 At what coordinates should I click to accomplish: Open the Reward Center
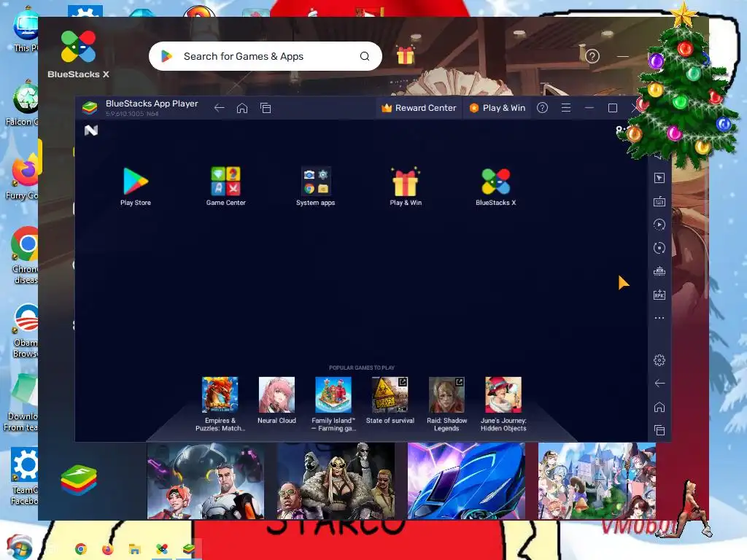click(x=419, y=108)
